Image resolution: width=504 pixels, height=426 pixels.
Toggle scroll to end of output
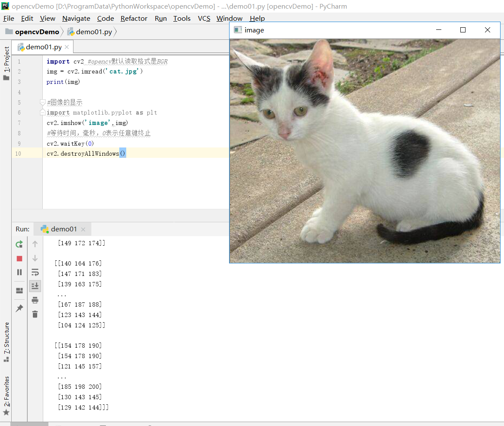[x=35, y=285]
